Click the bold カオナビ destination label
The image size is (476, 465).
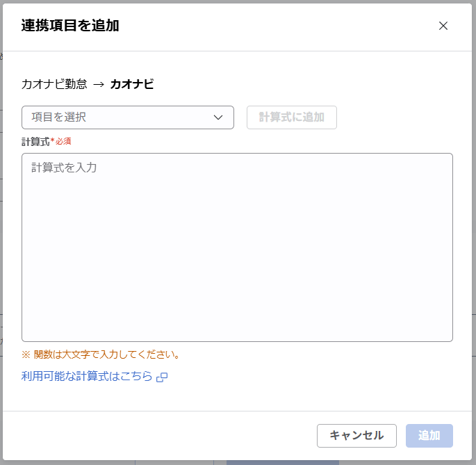click(x=132, y=84)
